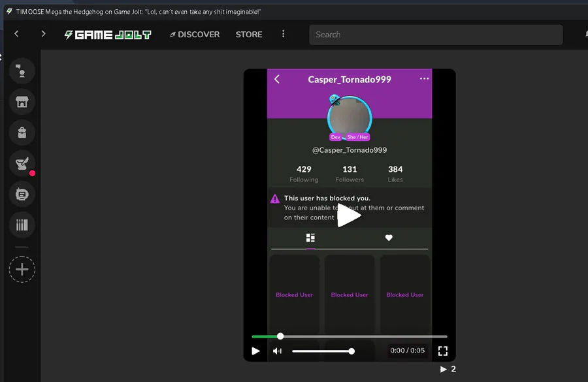The image size is (588, 382).
Task: Click the 0:00 / 0:05 video time display
Action: (x=407, y=351)
